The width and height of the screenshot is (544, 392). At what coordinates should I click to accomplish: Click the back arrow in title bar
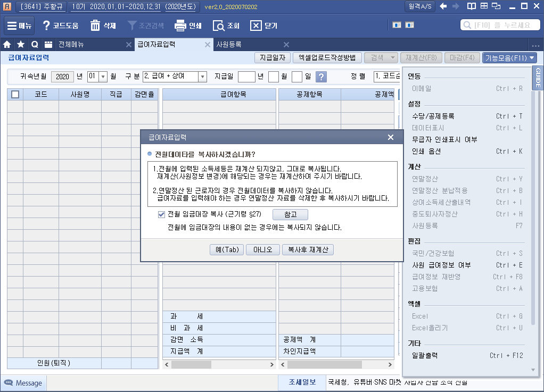click(x=443, y=6)
